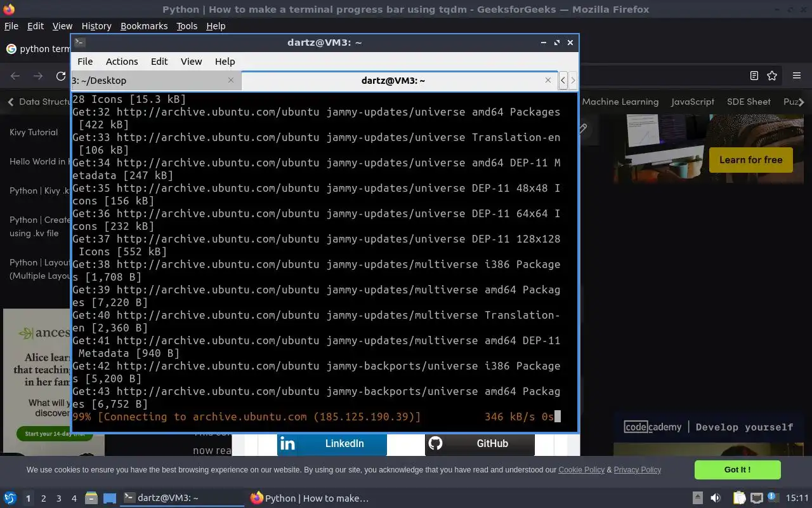Expand nav bar right with chevron
Viewport: 812px width, 508px height.
[802, 102]
